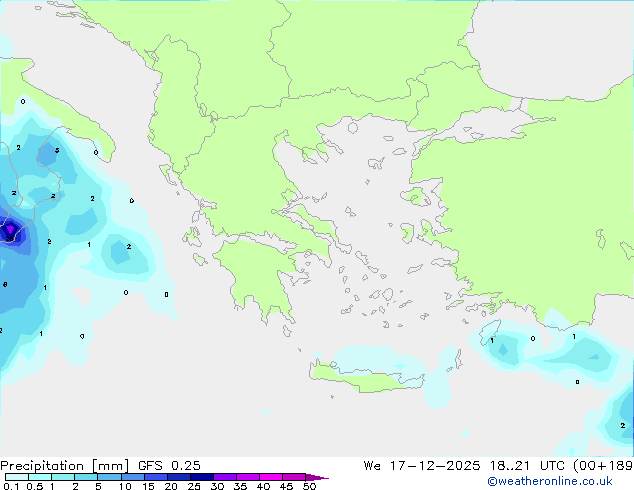Image resolution: width=634 pixels, height=490 pixels.
Task: Click the 5–10 mm legend color swatch
Action: tap(110, 477)
